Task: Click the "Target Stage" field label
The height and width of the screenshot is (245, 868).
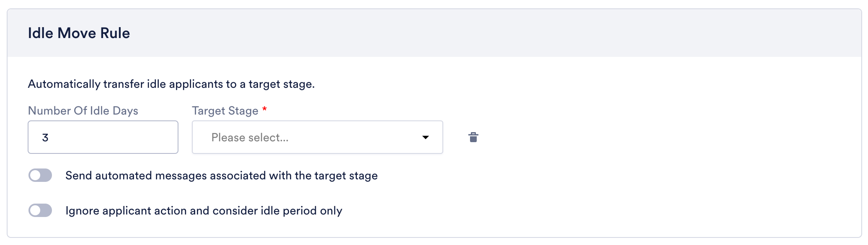Action: pyautogui.click(x=225, y=111)
